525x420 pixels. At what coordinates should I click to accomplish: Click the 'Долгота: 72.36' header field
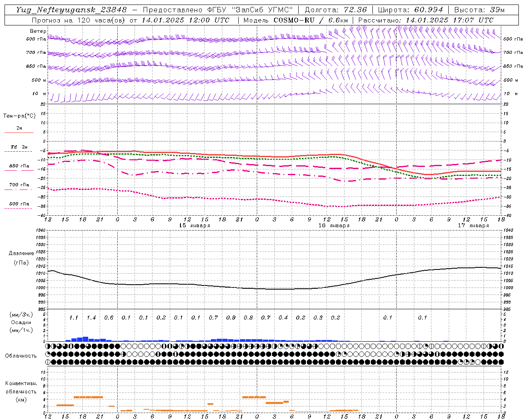tap(336, 10)
